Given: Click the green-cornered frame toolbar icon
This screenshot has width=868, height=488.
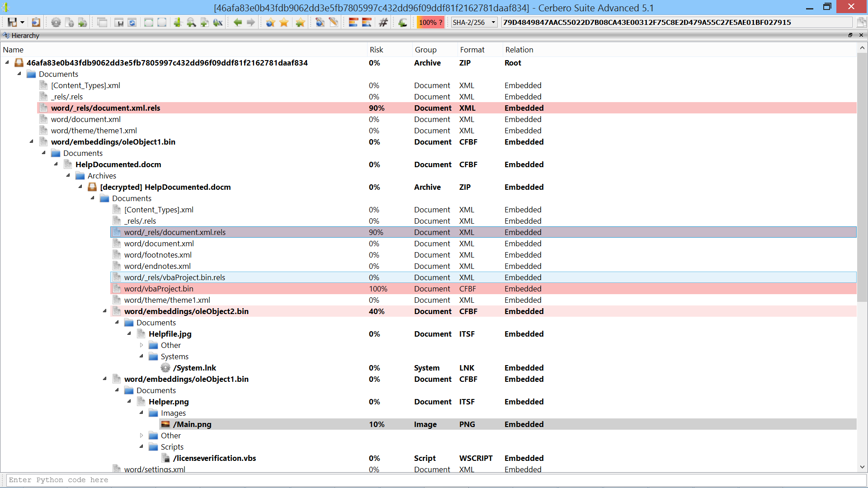Looking at the screenshot, I should click(x=148, y=22).
